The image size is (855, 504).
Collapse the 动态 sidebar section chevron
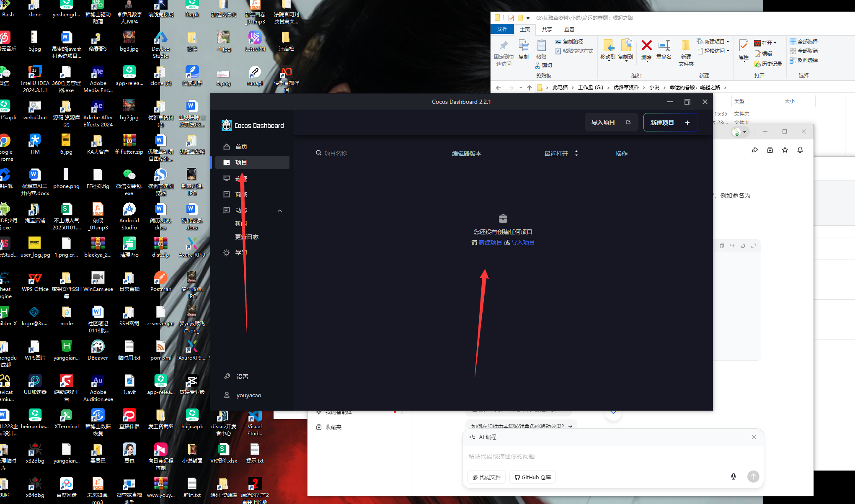(280, 211)
